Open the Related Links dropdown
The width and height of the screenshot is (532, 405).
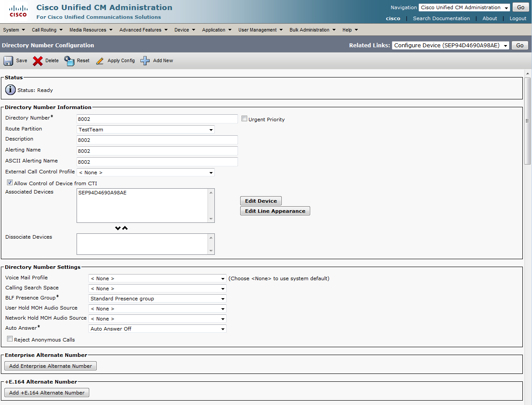tap(450, 46)
